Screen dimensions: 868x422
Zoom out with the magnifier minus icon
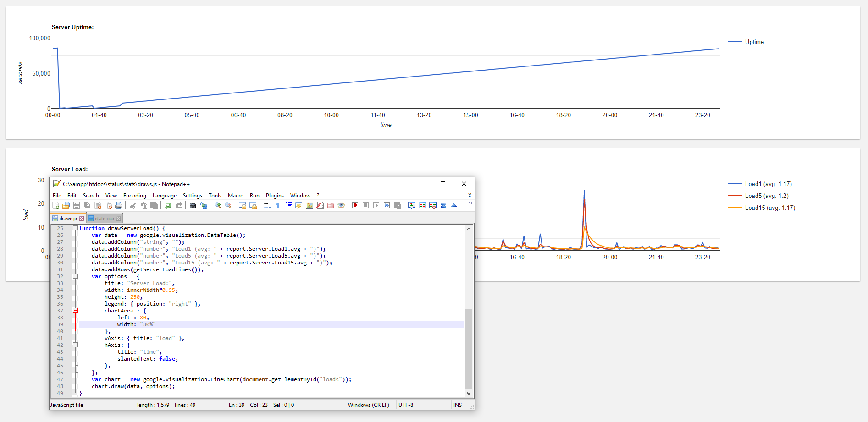pyautogui.click(x=228, y=205)
